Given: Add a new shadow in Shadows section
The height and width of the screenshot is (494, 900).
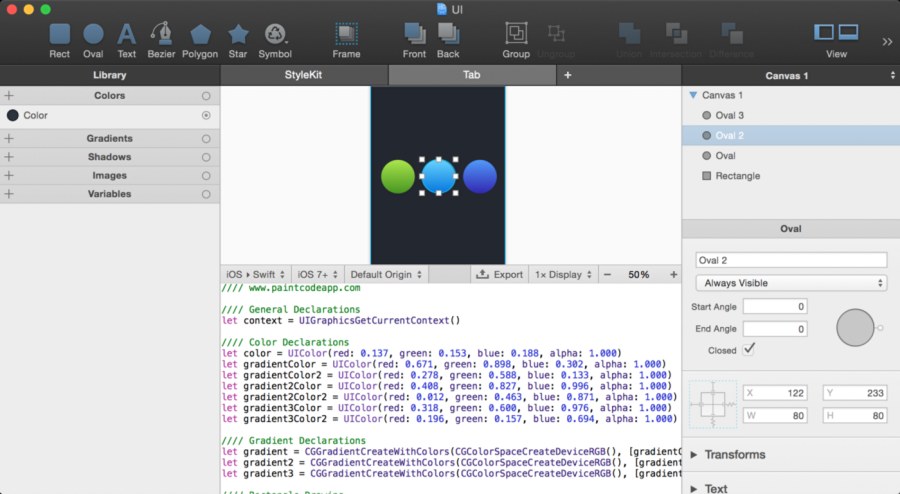Looking at the screenshot, I should coord(9,157).
